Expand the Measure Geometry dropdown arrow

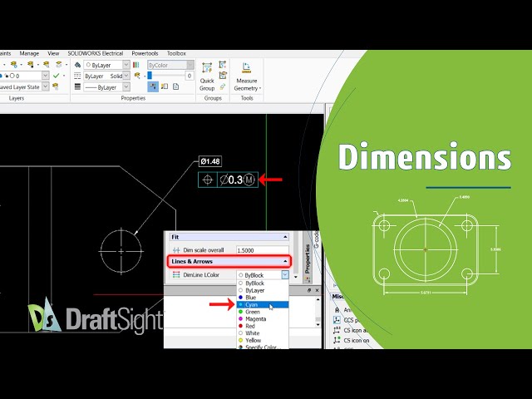point(260,88)
